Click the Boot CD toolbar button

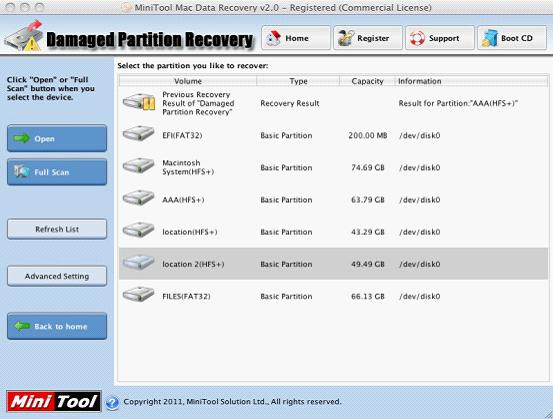pos(512,38)
